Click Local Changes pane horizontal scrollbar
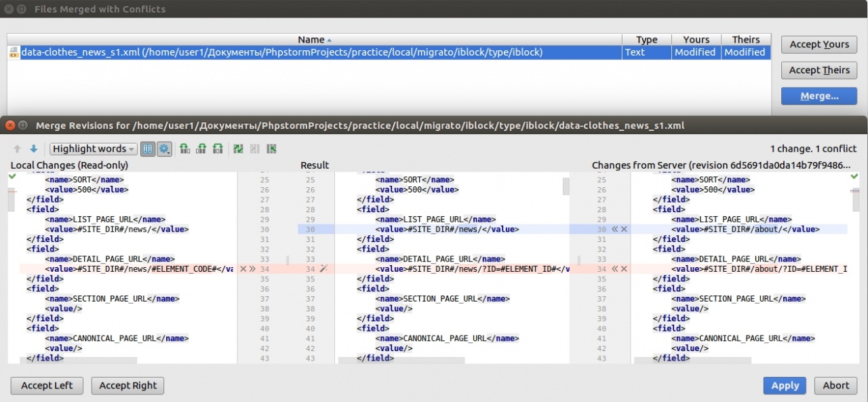This screenshot has width=868, height=402. [x=78, y=361]
